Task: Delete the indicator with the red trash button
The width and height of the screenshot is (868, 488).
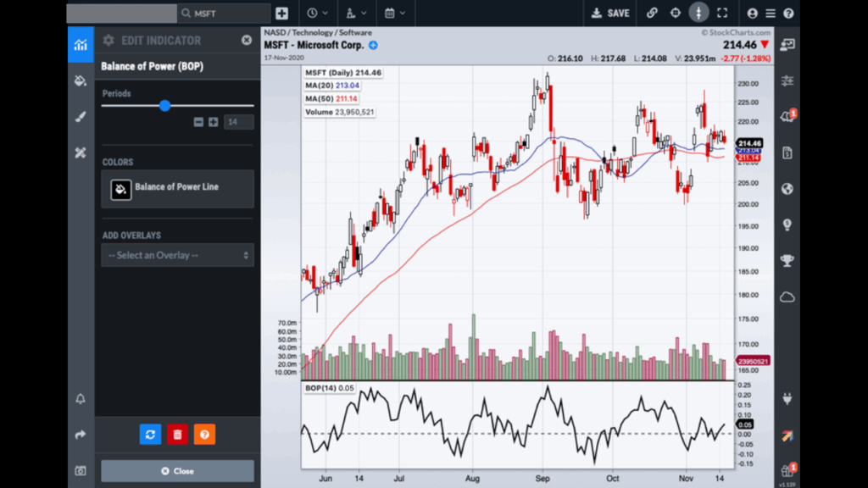Action: coord(177,435)
